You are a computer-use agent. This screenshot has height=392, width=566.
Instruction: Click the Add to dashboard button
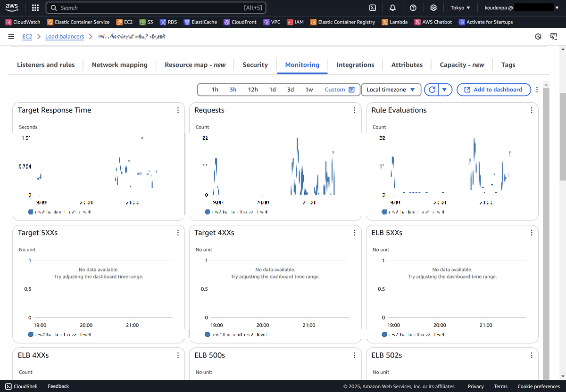[x=493, y=89]
